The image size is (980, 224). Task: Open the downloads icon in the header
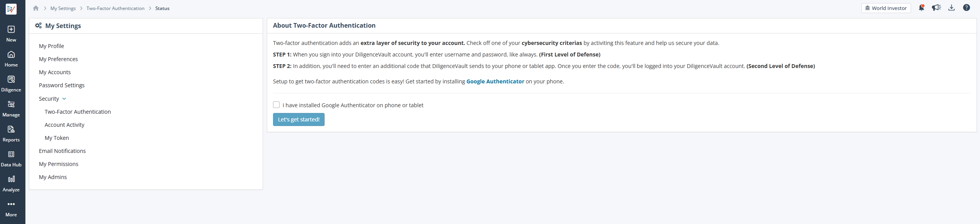pos(952,8)
